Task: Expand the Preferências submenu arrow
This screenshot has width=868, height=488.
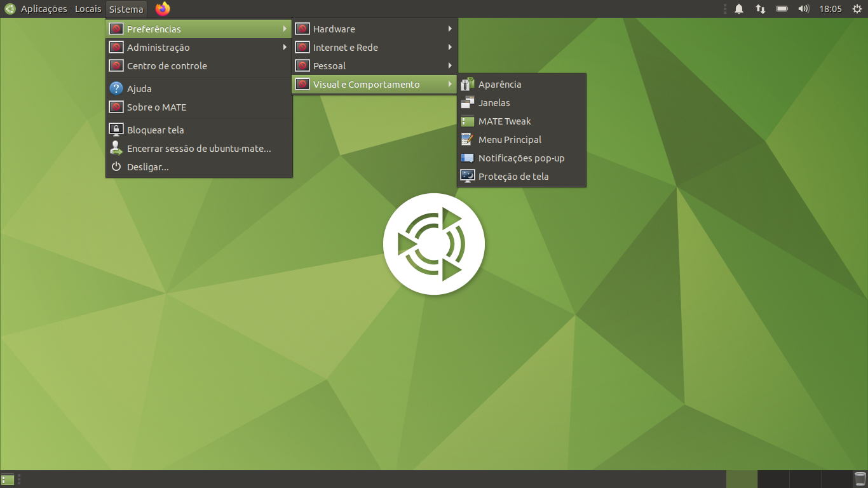Action: [x=285, y=29]
